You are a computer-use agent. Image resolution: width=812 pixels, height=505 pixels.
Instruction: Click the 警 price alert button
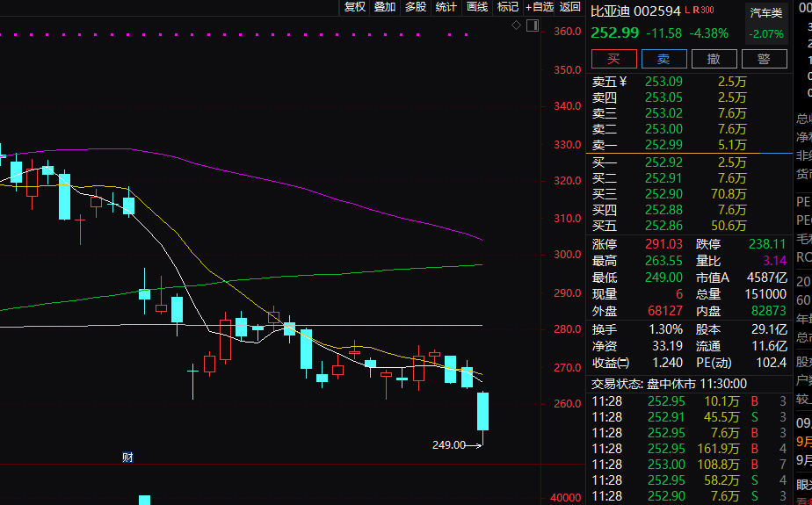pyautogui.click(x=764, y=59)
